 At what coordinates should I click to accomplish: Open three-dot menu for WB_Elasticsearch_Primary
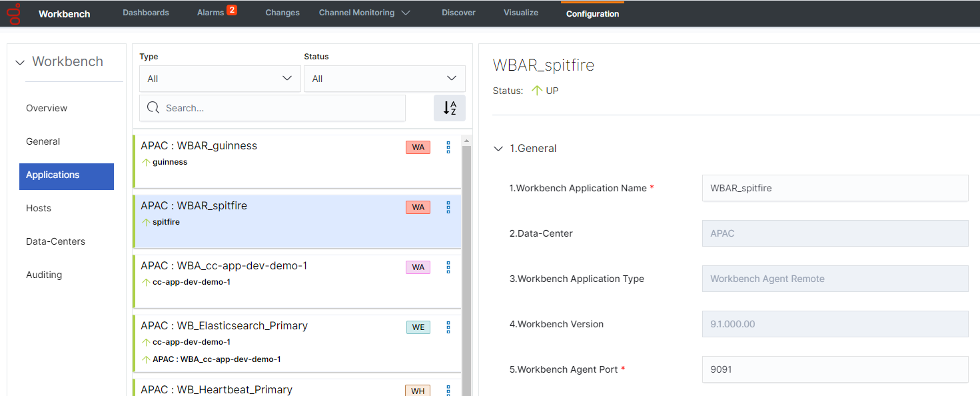point(448,327)
